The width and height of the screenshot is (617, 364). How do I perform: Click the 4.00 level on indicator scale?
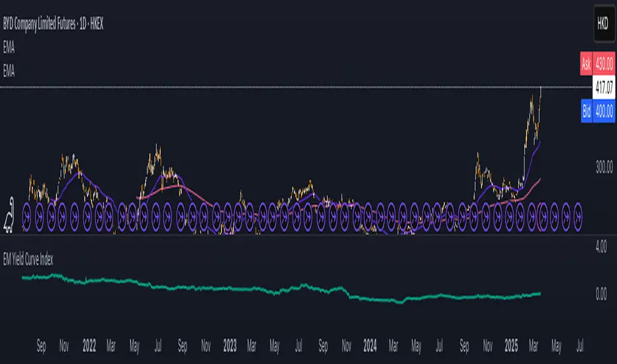click(600, 246)
